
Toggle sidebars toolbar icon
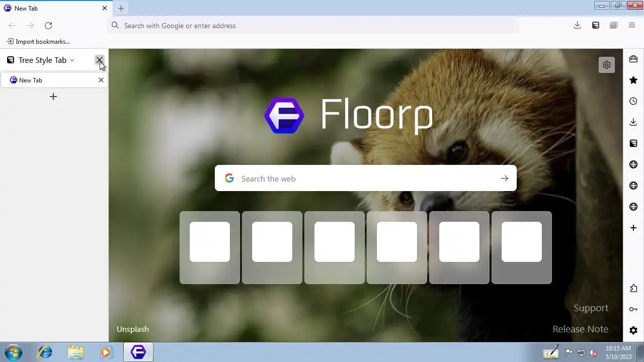pyautogui.click(x=596, y=25)
